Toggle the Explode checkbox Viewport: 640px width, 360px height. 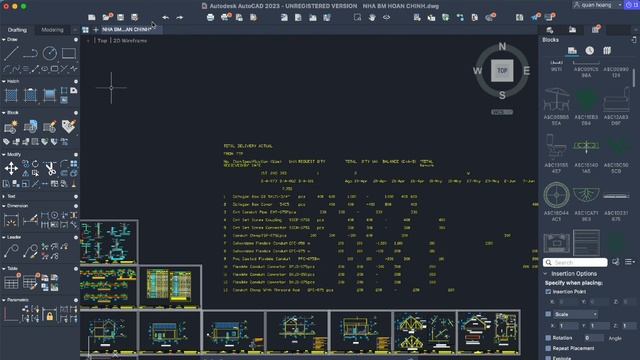point(548,358)
